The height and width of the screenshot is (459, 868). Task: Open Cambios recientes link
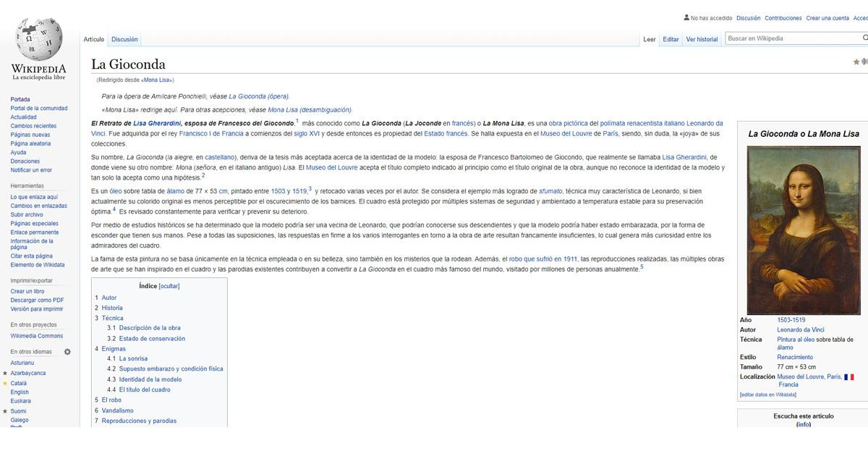[33, 126]
